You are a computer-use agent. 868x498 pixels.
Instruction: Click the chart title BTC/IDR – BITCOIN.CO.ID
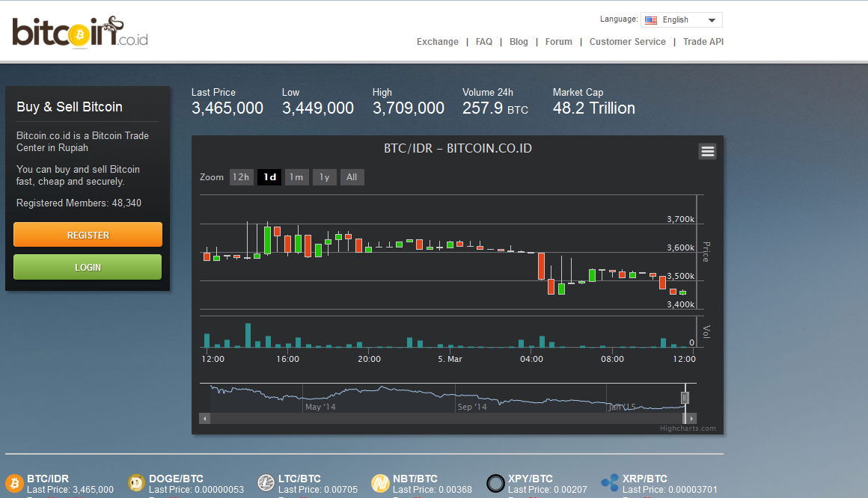tap(458, 148)
